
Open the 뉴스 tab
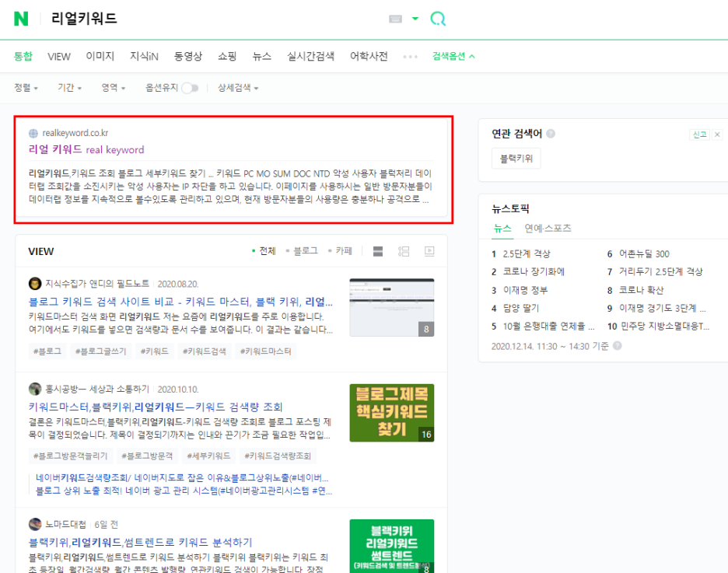(x=261, y=56)
